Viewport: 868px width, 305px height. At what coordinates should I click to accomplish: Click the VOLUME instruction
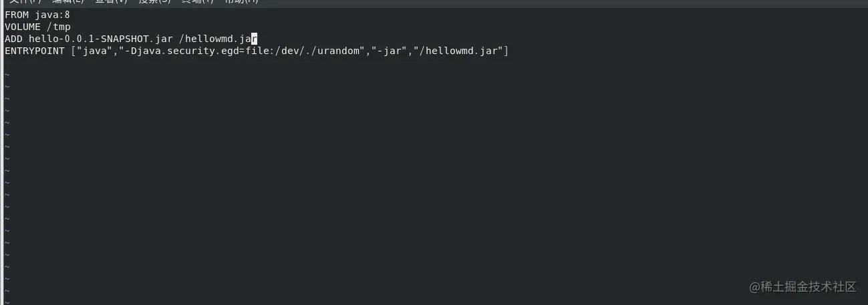click(23, 27)
